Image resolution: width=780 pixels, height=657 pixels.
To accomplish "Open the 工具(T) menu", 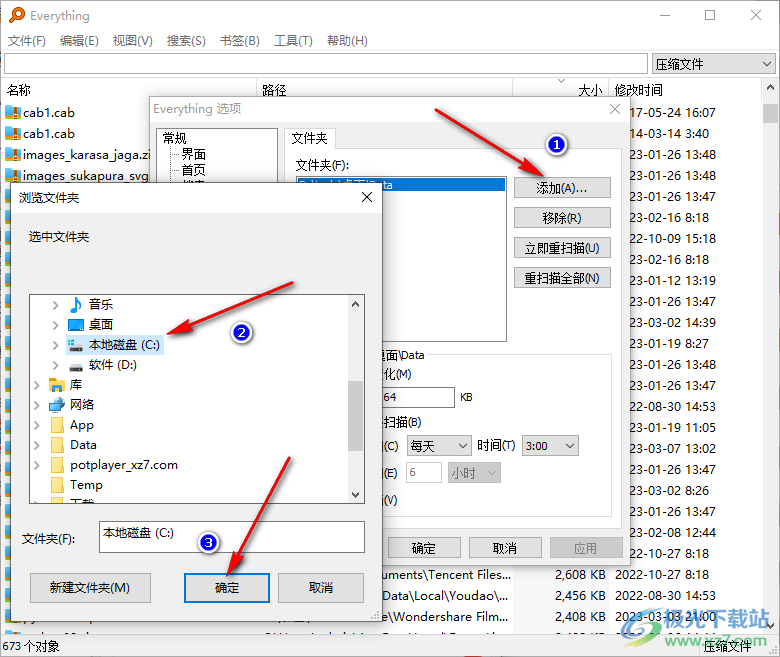I will click(x=293, y=40).
